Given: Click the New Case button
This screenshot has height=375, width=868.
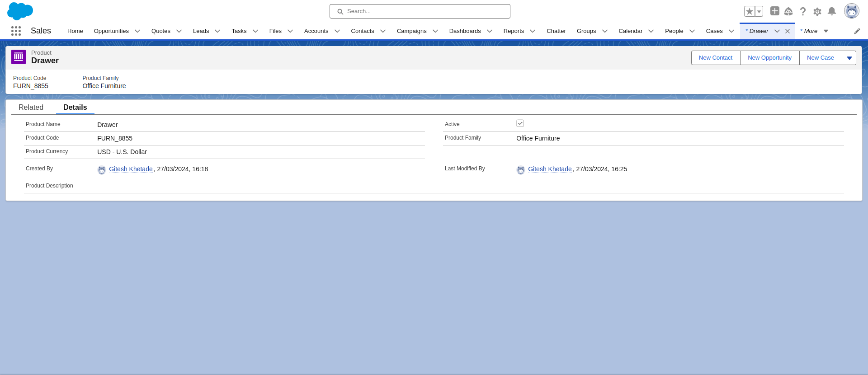Looking at the screenshot, I should [821, 58].
